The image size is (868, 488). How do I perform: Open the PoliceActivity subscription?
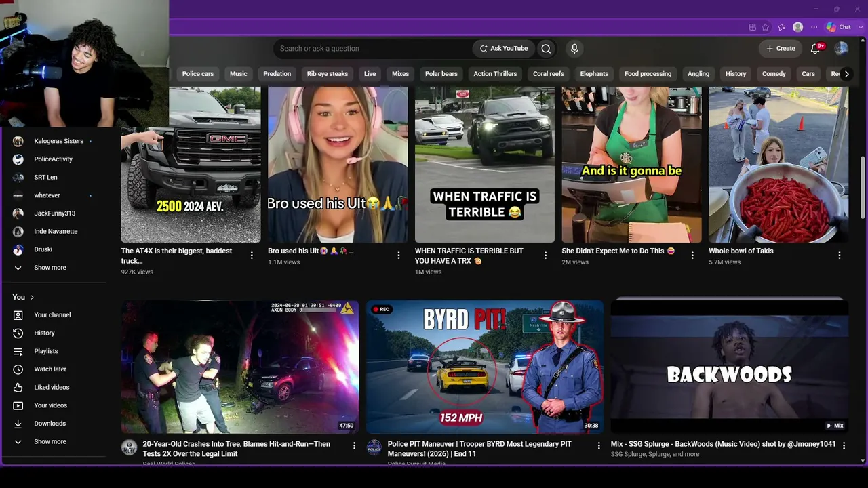point(53,159)
